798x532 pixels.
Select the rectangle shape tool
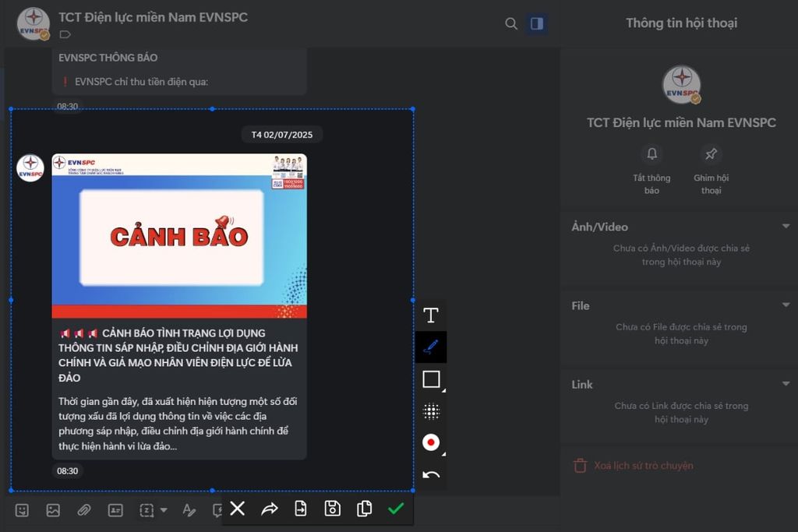432,379
